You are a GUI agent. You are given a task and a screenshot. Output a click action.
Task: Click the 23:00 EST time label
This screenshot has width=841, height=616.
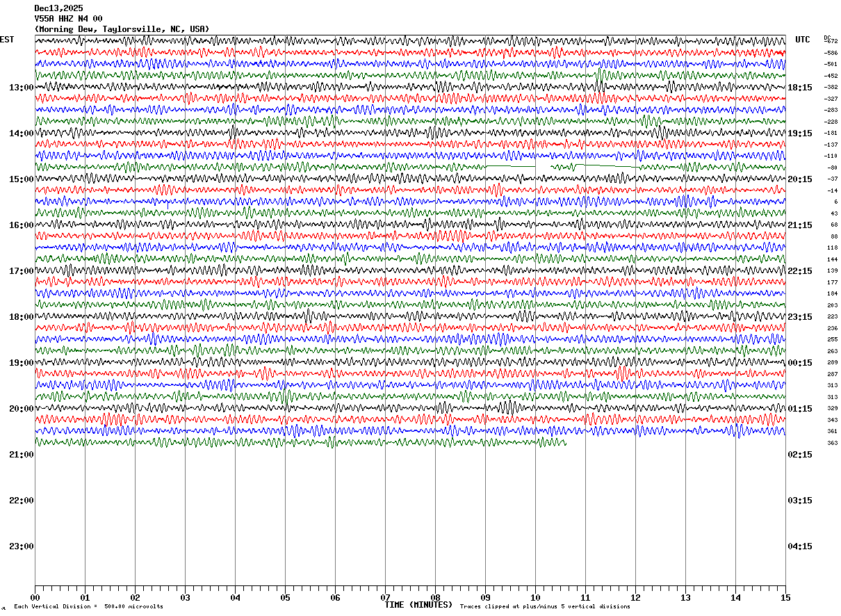[22, 546]
